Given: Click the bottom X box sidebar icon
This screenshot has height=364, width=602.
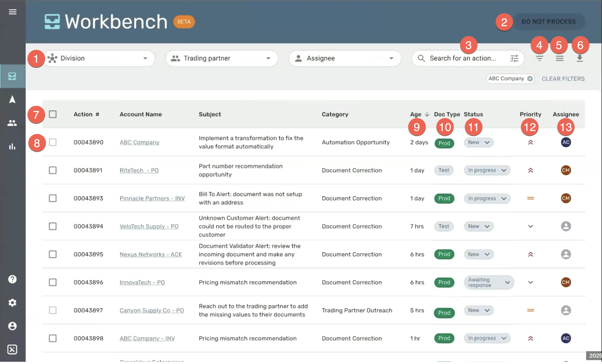Looking at the screenshot, I should point(12,349).
